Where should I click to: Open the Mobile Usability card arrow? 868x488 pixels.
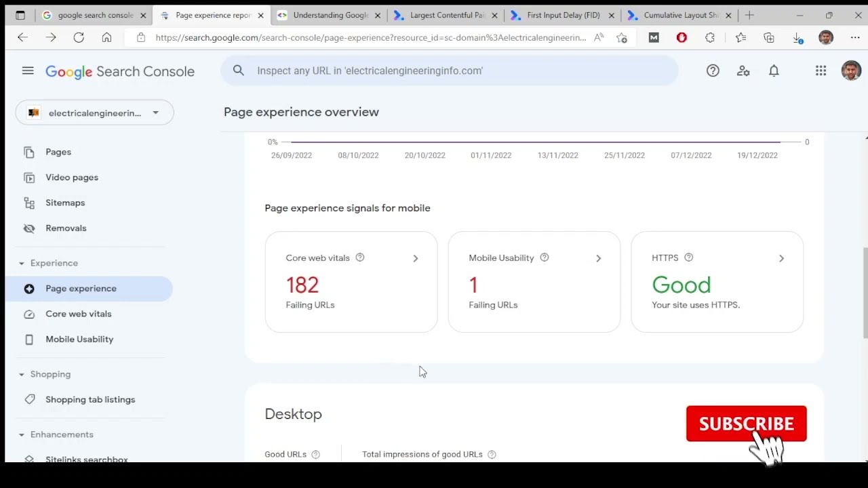pos(598,258)
